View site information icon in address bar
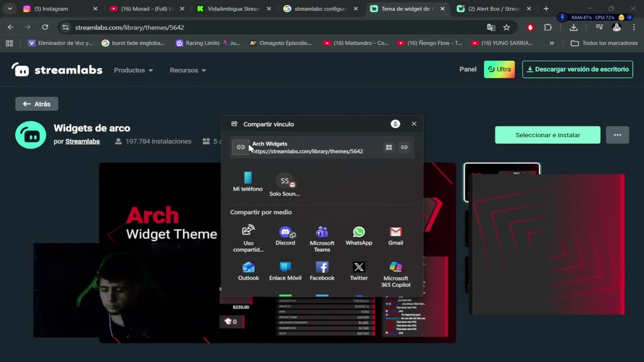Image resolution: width=644 pixels, height=362 pixels. click(x=65, y=27)
